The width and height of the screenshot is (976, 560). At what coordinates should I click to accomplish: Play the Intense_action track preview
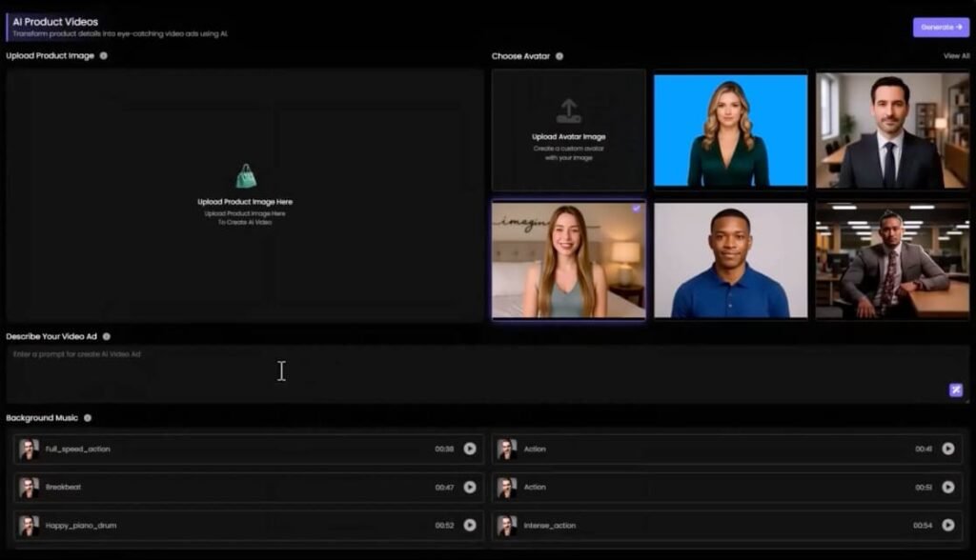(x=947, y=525)
